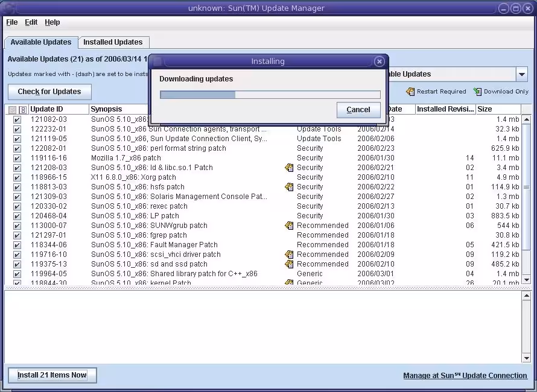Sort by the Size column header
This screenshot has width=537, height=392.
[498, 109]
